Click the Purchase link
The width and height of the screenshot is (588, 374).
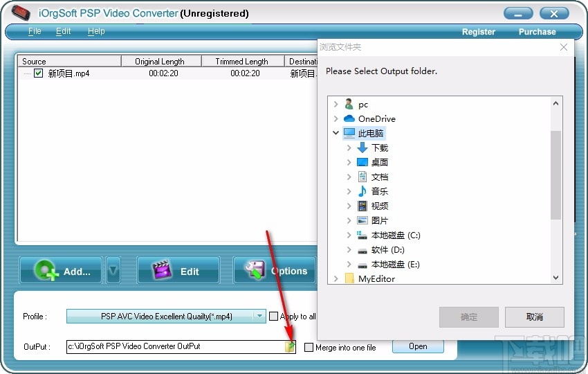537,32
